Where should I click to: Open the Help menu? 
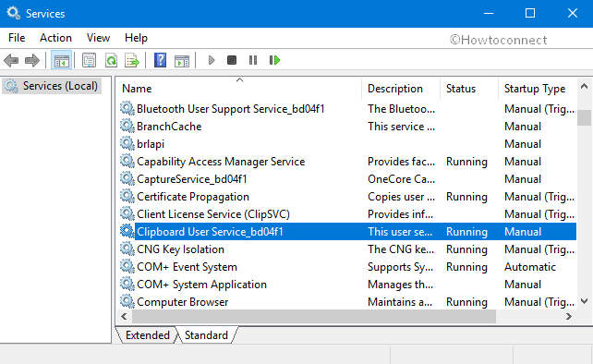click(x=136, y=38)
